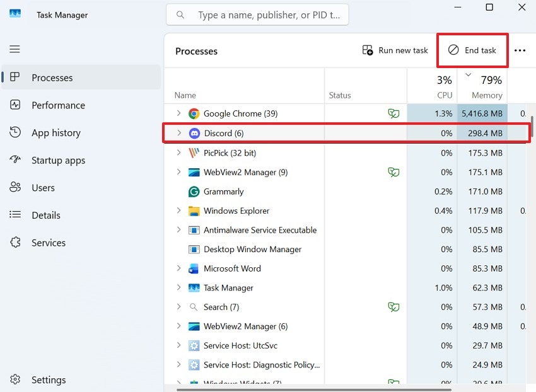Click the Antimalware Service Executable icon
The height and width of the screenshot is (392, 536).
point(194,230)
